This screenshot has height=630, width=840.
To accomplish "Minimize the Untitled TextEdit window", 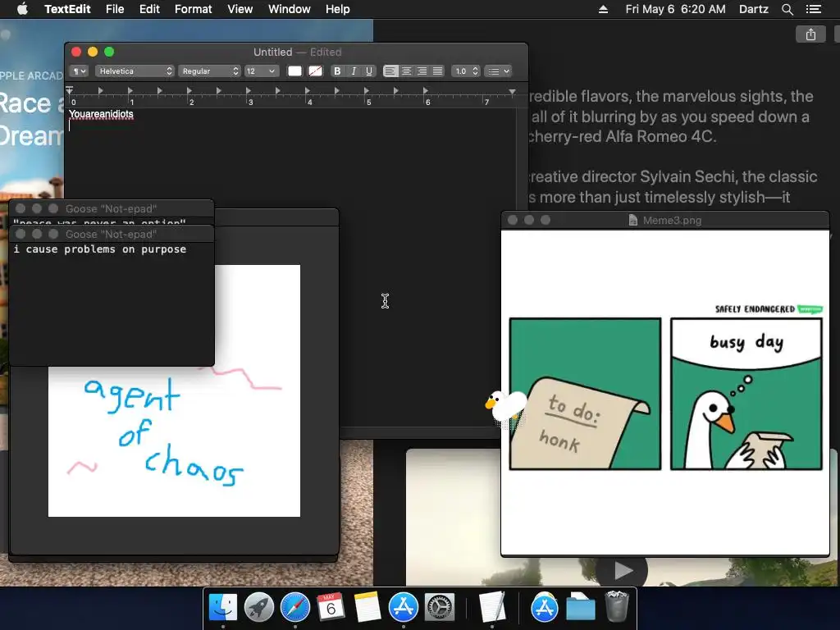I will [93, 52].
